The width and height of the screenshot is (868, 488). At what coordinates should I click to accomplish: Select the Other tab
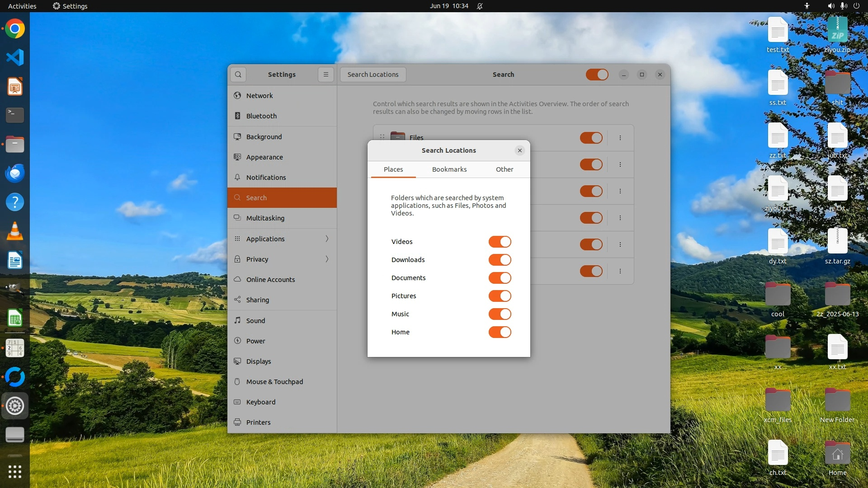coord(504,169)
